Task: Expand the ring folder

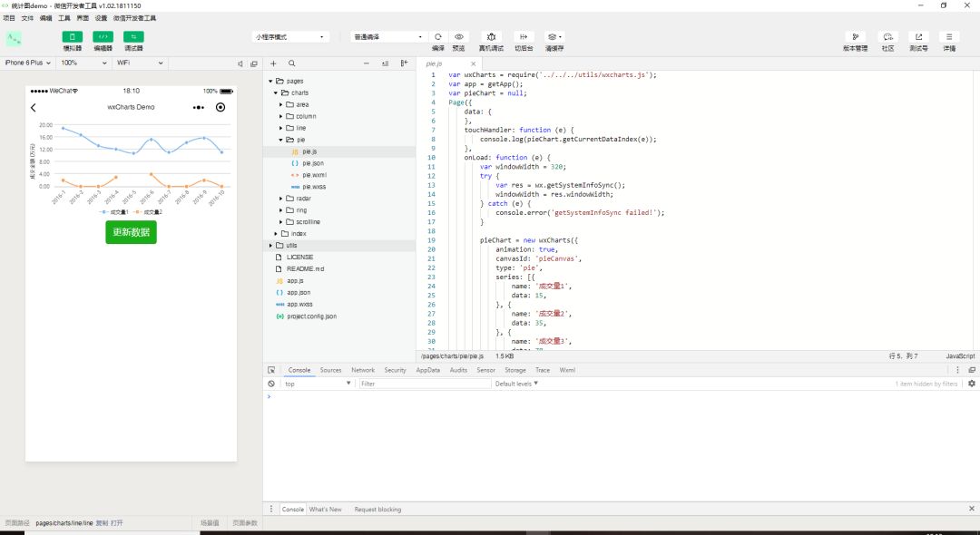Action: coord(281,210)
